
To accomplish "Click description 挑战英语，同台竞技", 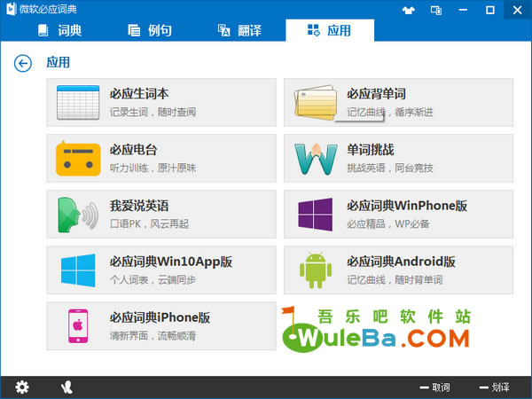I will click(390, 168).
